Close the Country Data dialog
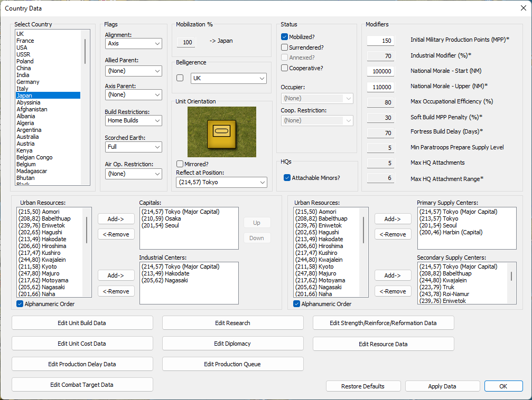Viewport: 532px width, 400px height. tap(523, 8)
